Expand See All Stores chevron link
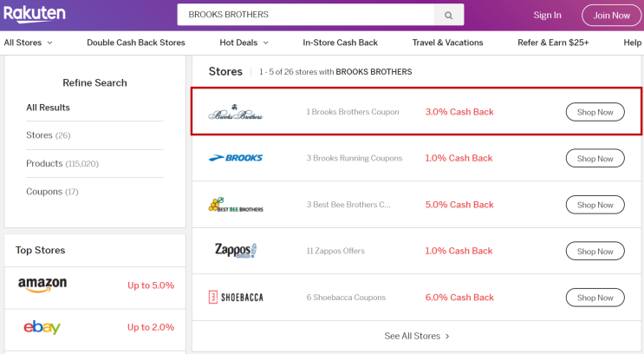 click(x=417, y=336)
